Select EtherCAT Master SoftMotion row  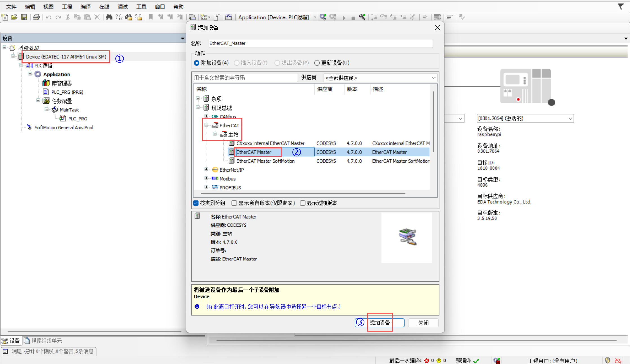point(328,161)
